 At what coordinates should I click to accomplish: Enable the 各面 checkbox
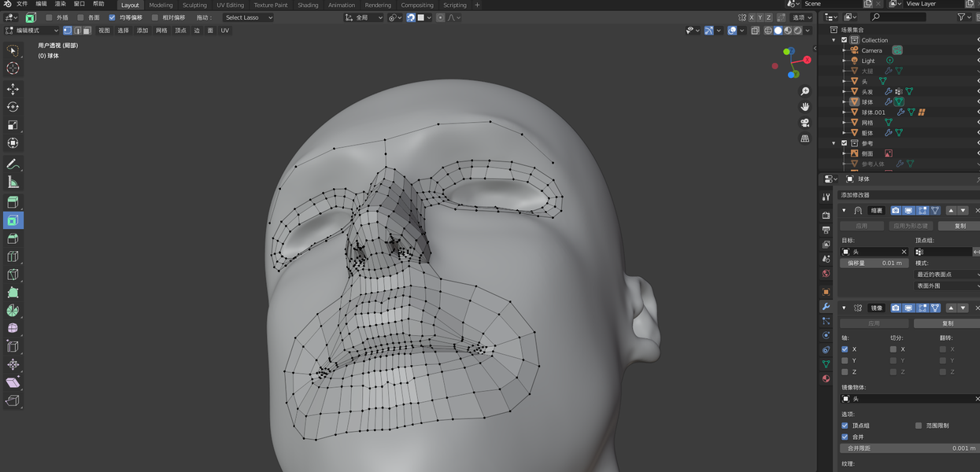80,17
